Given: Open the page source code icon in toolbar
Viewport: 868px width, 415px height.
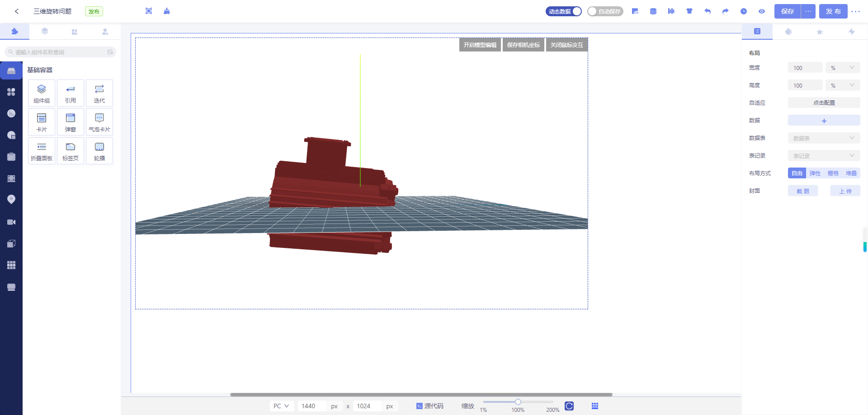Looking at the screenshot, I should (635, 11).
